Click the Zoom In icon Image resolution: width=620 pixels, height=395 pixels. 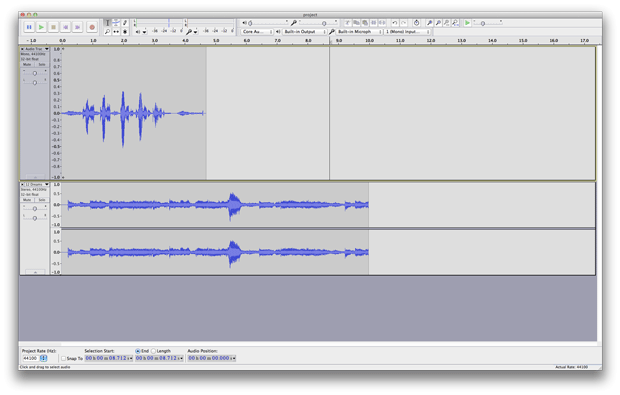429,23
